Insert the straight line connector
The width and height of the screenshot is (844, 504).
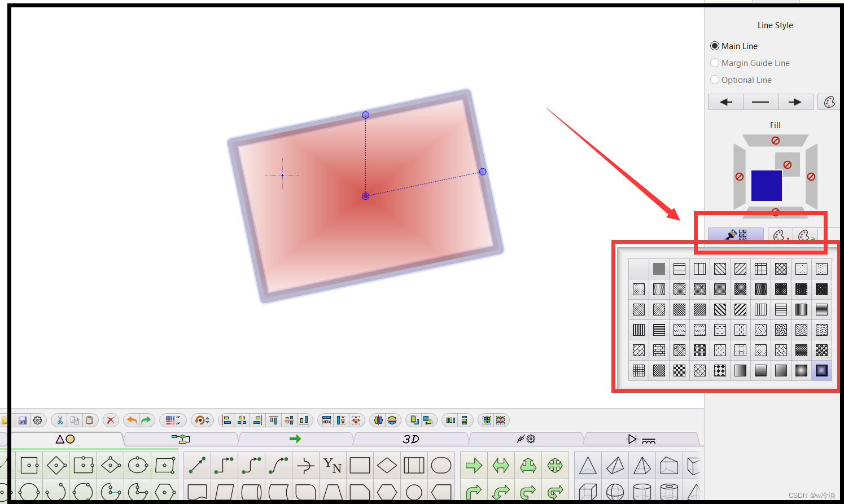(197, 466)
